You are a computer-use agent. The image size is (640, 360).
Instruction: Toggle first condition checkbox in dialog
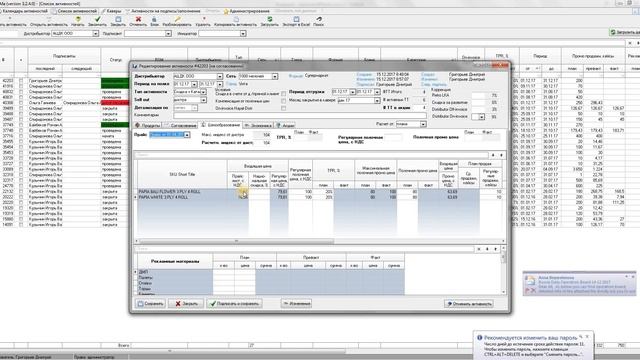[x=283, y=94]
